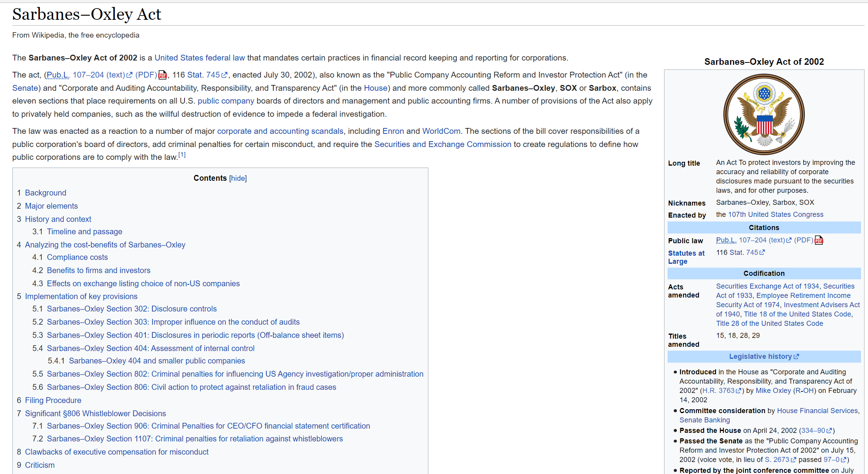Jump to 404 and smaller public companies

tap(157, 361)
